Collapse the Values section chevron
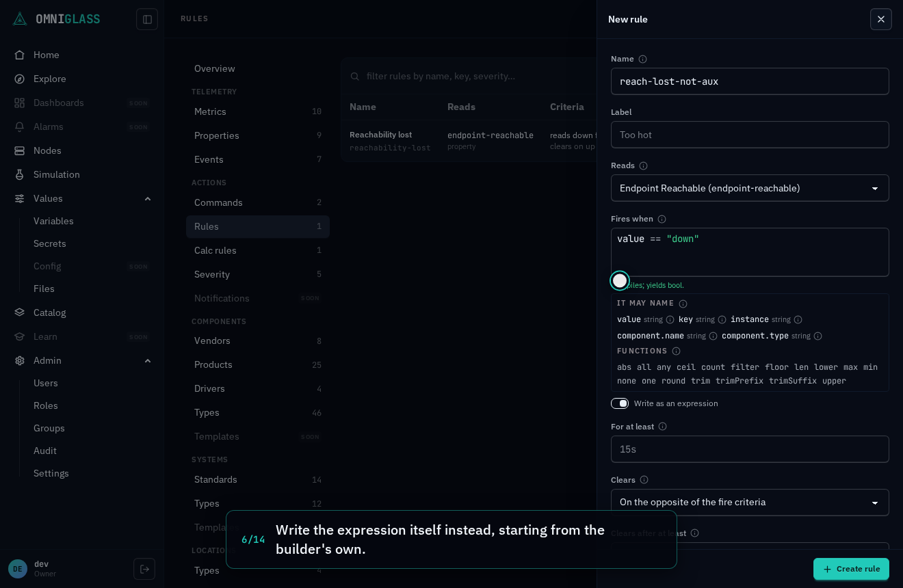Screen dimensions: 903x588 (148, 198)
